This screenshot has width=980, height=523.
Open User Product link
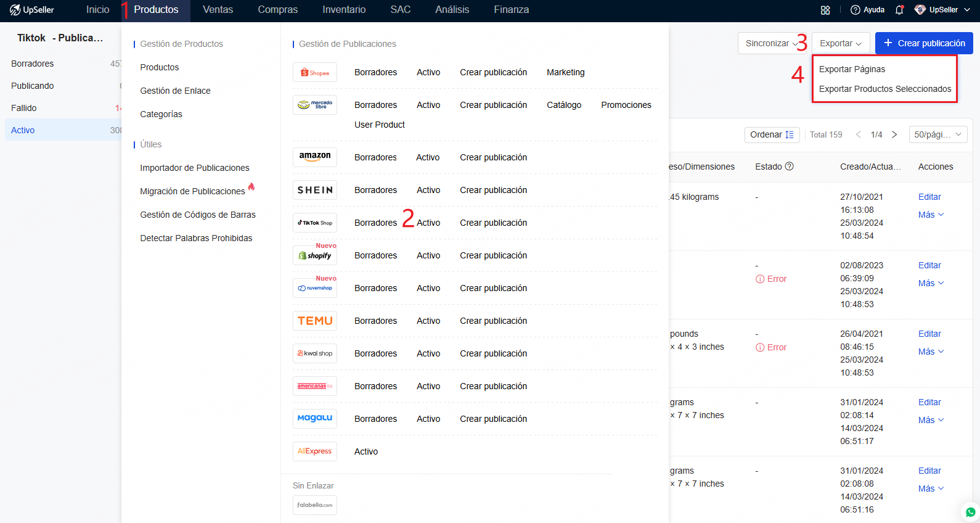pyautogui.click(x=380, y=125)
